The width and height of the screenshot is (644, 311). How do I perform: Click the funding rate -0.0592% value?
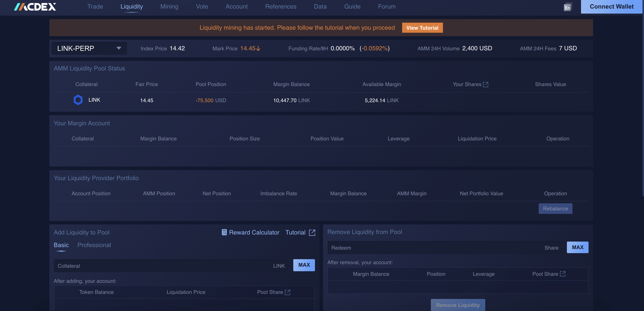375,48
